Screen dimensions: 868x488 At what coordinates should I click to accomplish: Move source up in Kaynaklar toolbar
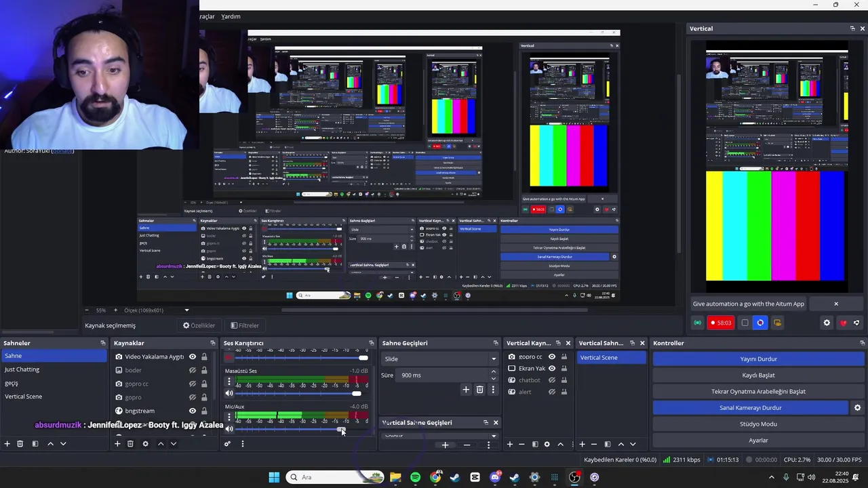coord(161,444)
